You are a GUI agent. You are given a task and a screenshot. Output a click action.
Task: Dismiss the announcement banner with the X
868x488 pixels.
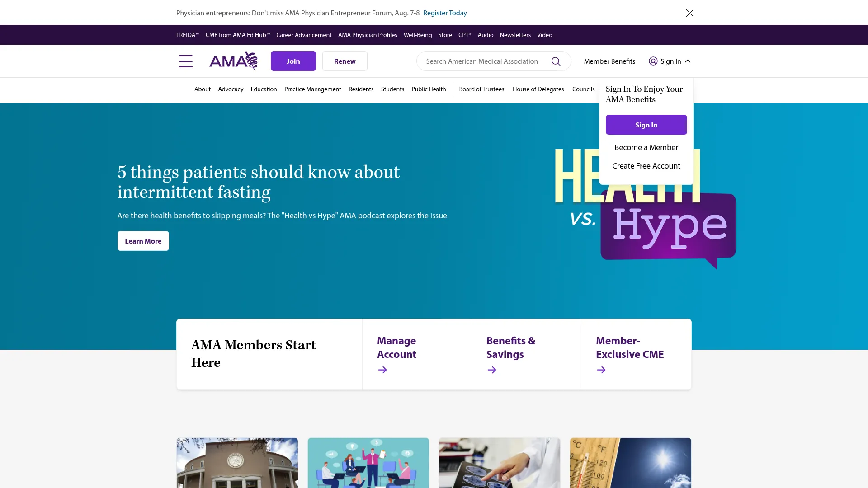(x=689, y=13)
